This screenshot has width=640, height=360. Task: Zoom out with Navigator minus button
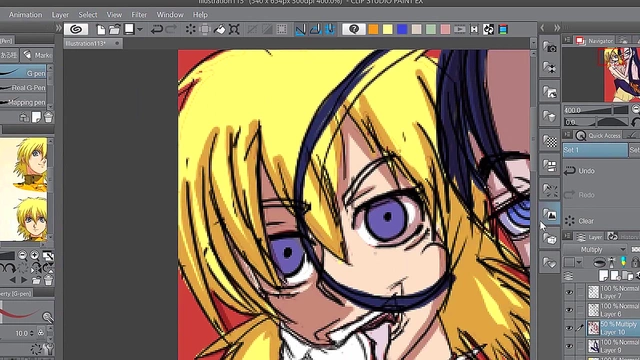(x=636, y=109)
